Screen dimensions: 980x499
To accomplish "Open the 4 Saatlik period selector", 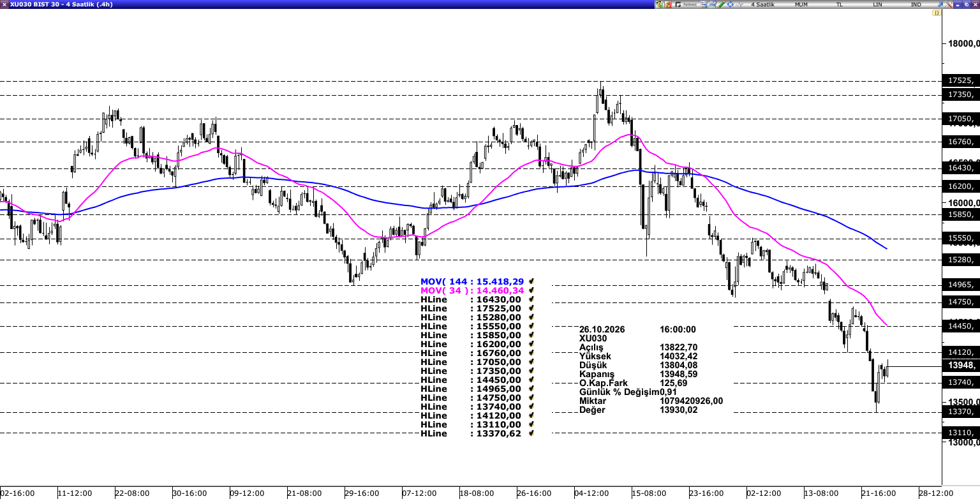I will [762, 4].
